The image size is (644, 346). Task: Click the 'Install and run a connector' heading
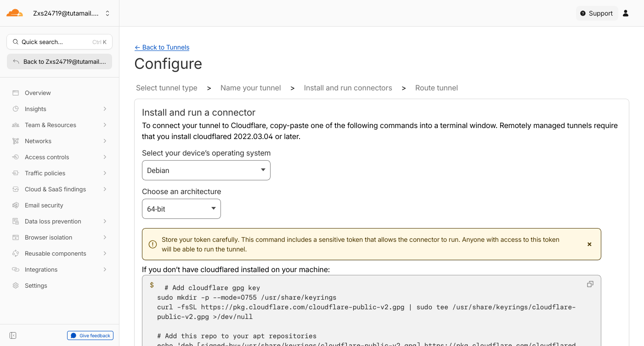pos(198,112)
